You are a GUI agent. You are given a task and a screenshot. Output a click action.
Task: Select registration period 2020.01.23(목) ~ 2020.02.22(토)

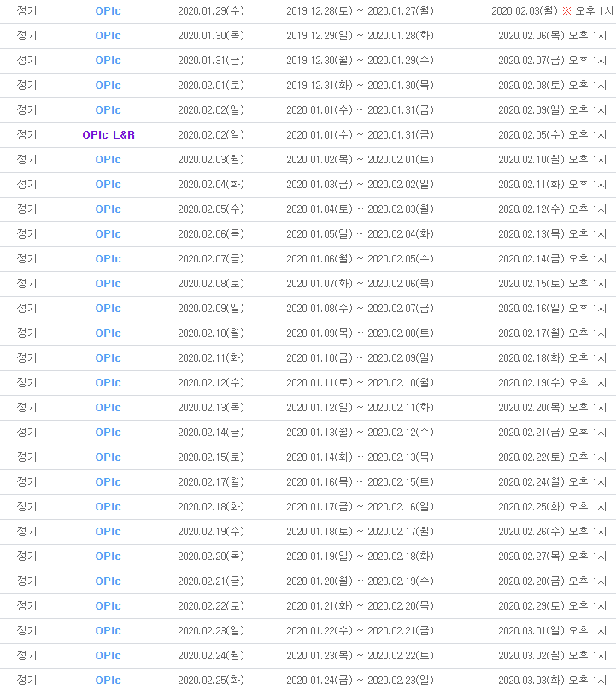pyautogui.click(x=360, y=655)
